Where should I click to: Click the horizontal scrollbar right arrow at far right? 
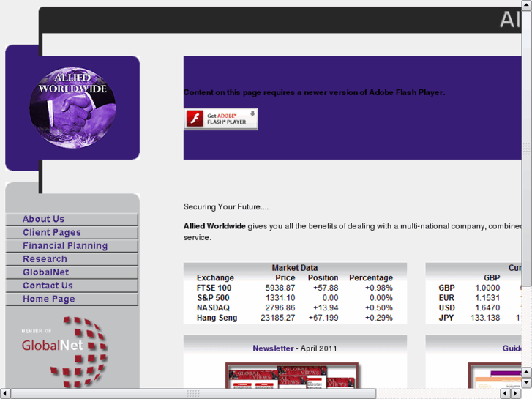516,394
